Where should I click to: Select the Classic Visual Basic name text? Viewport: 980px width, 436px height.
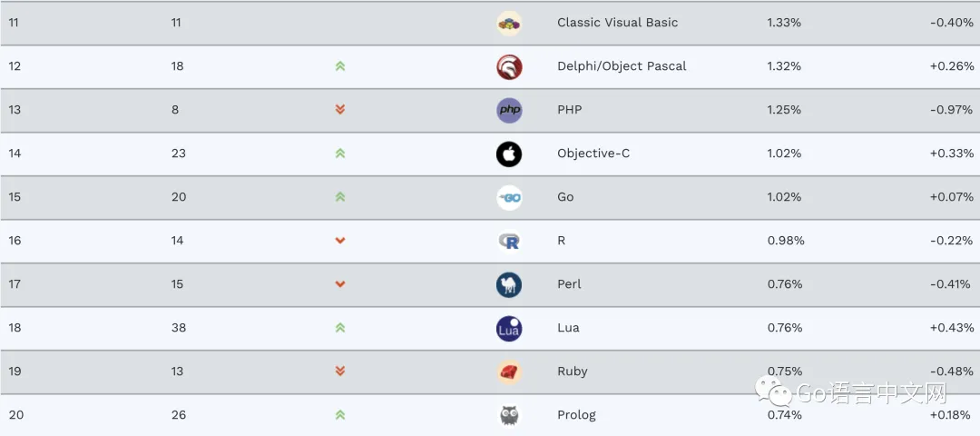tap(617, 23)
